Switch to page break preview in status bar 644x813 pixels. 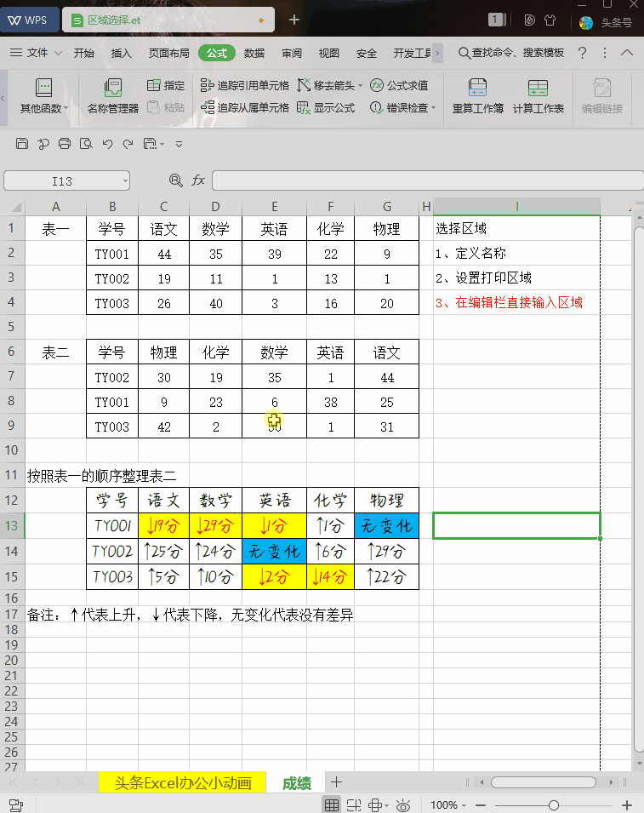[x=354, y=804]
